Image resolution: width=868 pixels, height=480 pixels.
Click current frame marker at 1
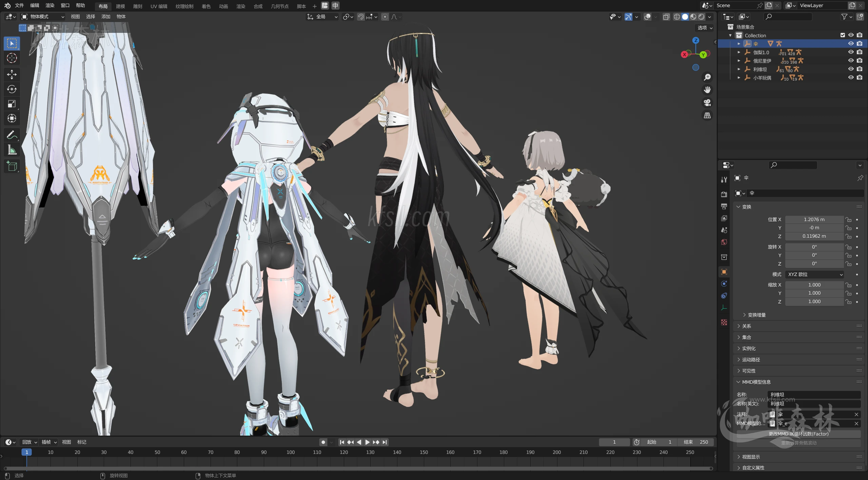coord(27,452)
